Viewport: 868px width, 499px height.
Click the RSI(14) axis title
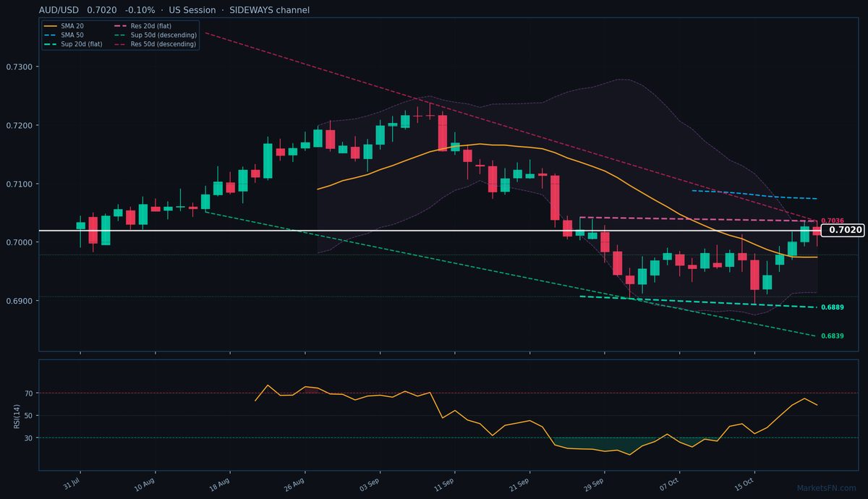click(17, 415)
